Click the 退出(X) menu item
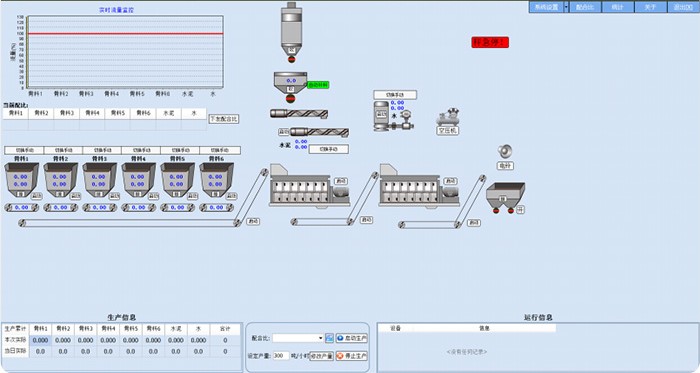 pos(683,7)
